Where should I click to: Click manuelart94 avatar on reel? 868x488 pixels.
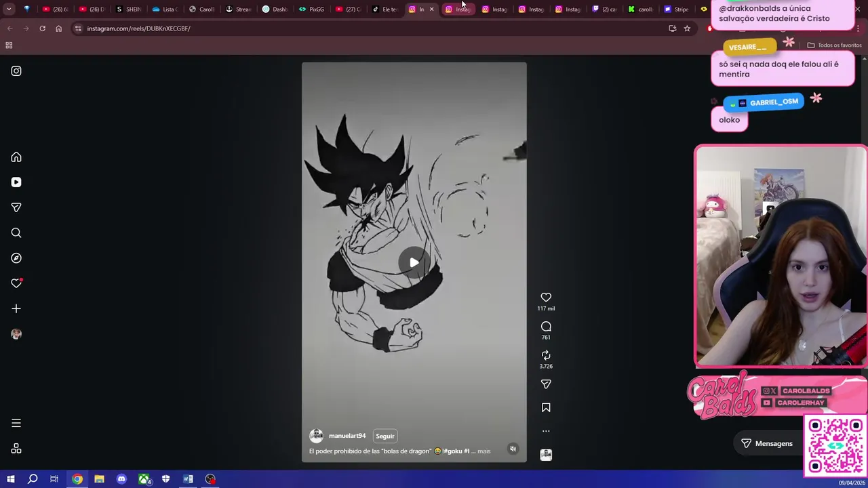coord(316,436)
